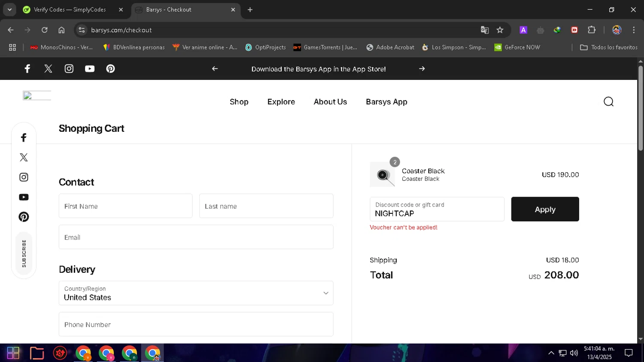644x362 pixels.
Task: Show hidden system tray icons chevron
Action: pos(551,353)
